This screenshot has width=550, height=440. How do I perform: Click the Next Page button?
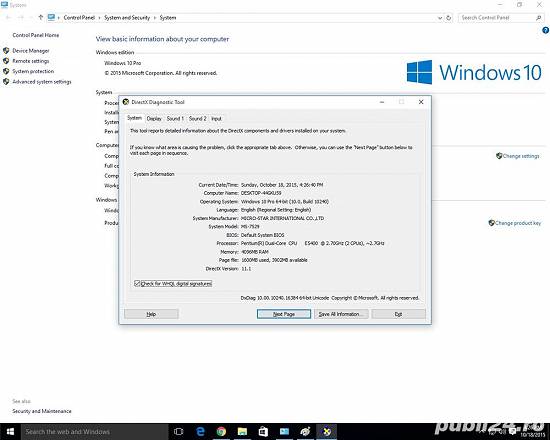point(284,314)
